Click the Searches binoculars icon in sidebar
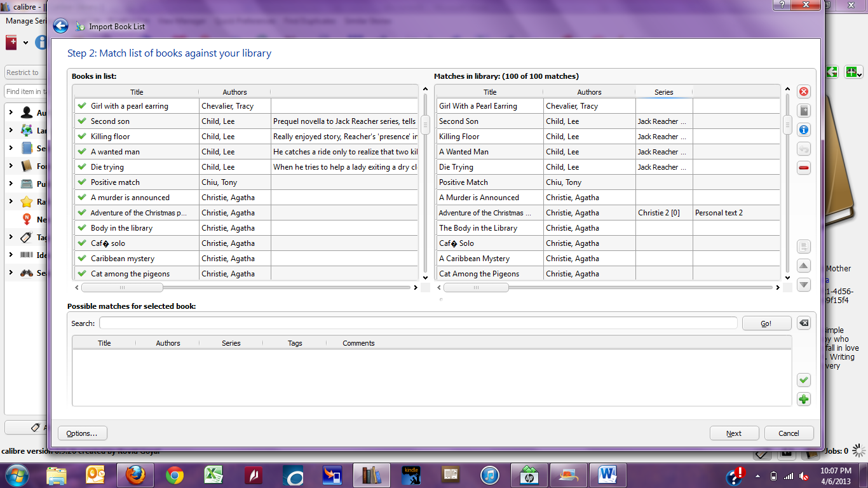Image resolution: width=868 pixels, height=488 pixels. 27,273
